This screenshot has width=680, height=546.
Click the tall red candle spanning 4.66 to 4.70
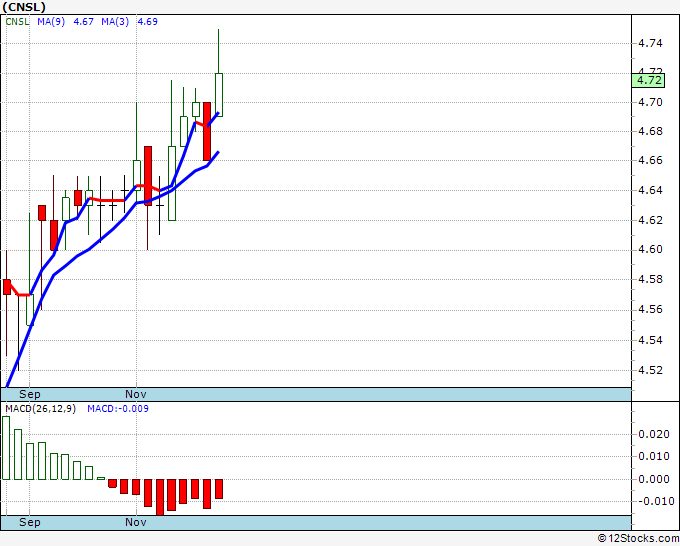(x=207, y=131)
